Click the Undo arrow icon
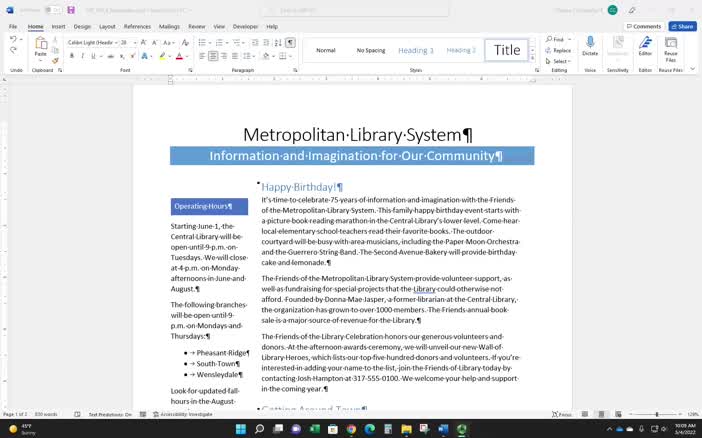The image size is (702, 438). point(14,40)
